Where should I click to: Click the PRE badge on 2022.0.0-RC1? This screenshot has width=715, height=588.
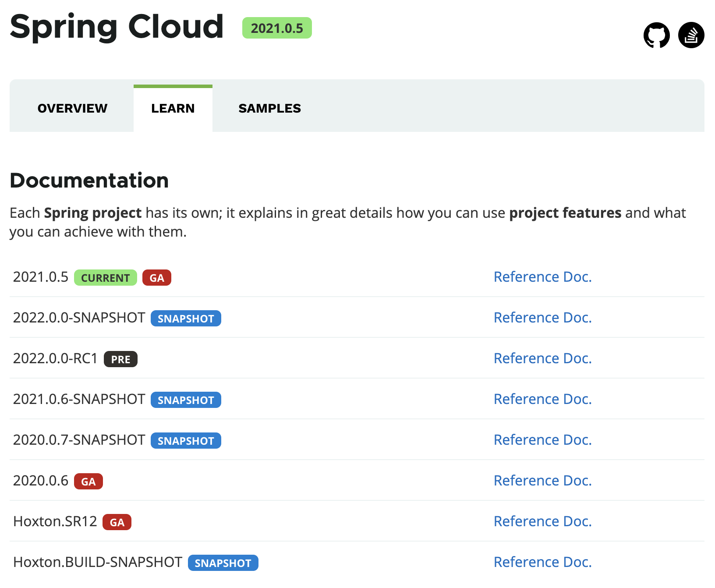click(x=120, y=359)
